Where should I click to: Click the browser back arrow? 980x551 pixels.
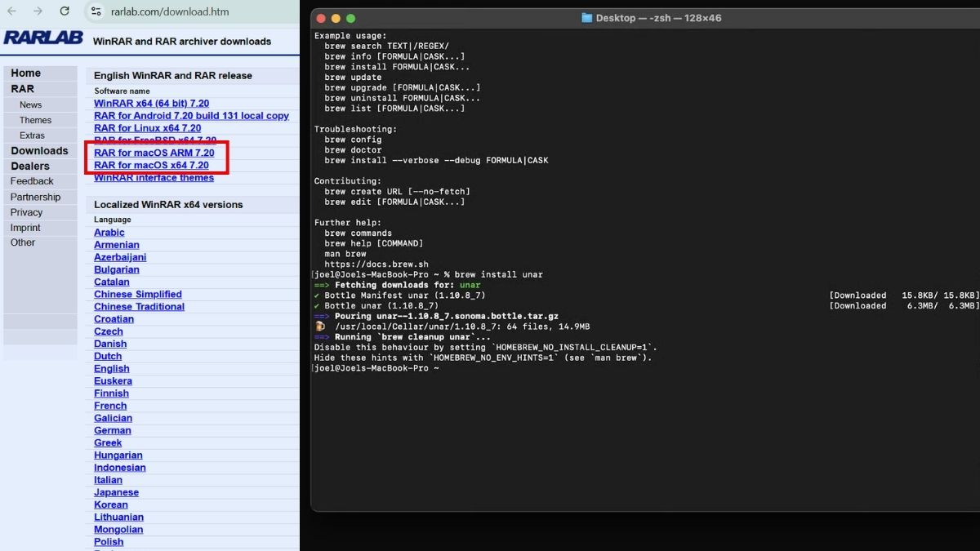pos(11,11)
